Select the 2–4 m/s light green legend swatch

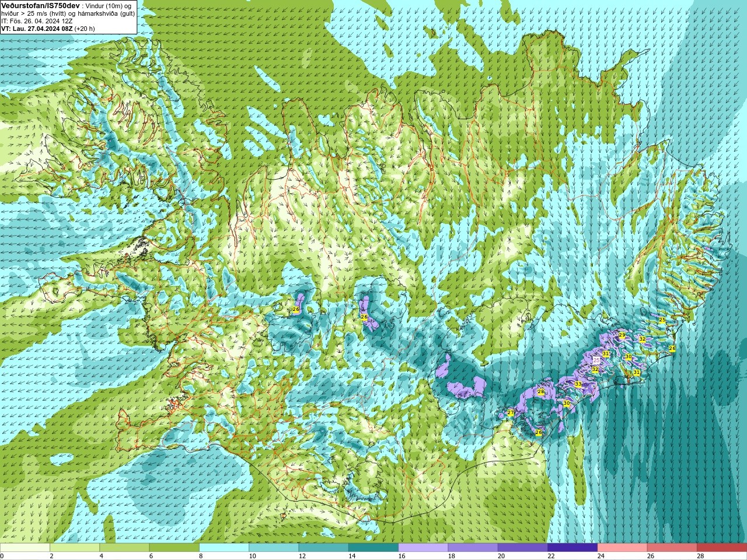(x=75, y=548)
